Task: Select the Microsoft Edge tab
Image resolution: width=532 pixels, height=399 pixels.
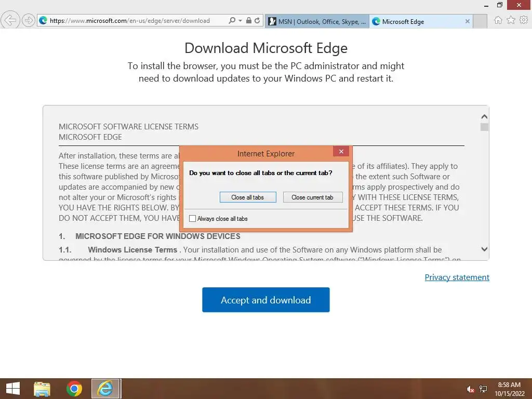Action: click(x=421, y=21)
